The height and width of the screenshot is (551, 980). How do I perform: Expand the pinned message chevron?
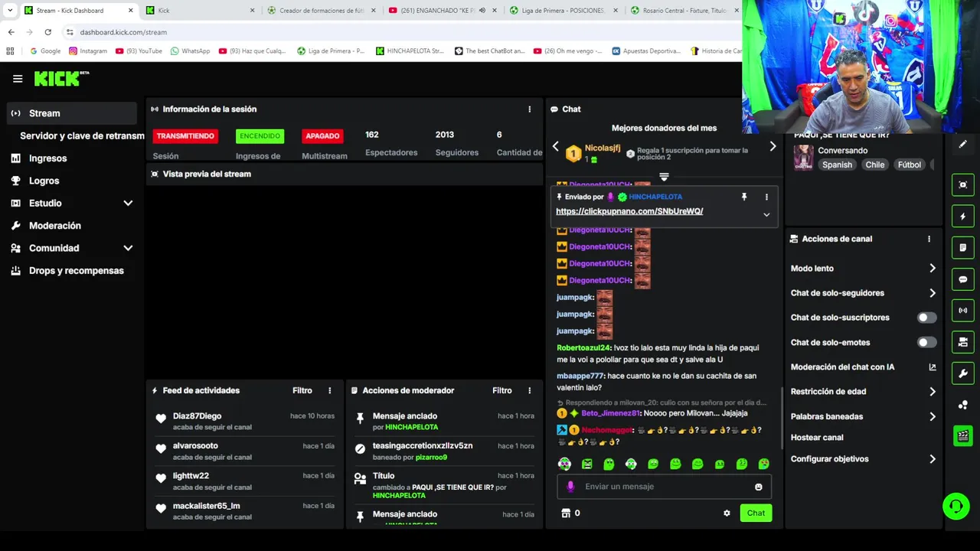click(766, 215)
